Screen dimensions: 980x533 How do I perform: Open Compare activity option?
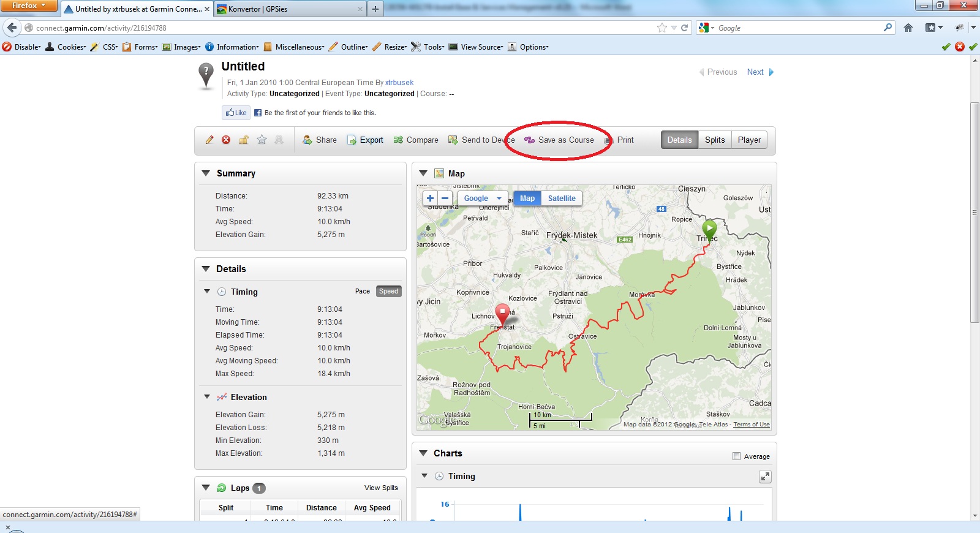pyautogui.click(x=416, y=140)
